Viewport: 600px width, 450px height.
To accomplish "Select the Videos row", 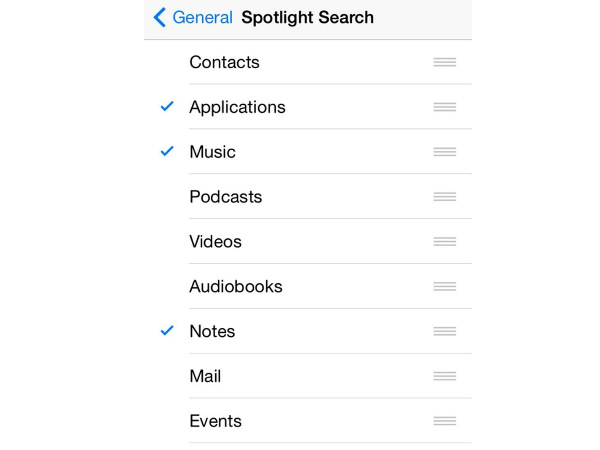I will 308,241.
